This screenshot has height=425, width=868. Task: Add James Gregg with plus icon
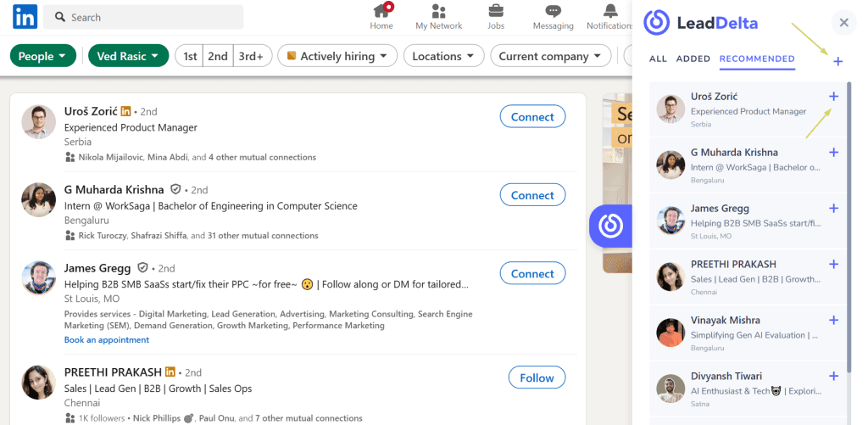pyautogui.click(x=833, y=209)
